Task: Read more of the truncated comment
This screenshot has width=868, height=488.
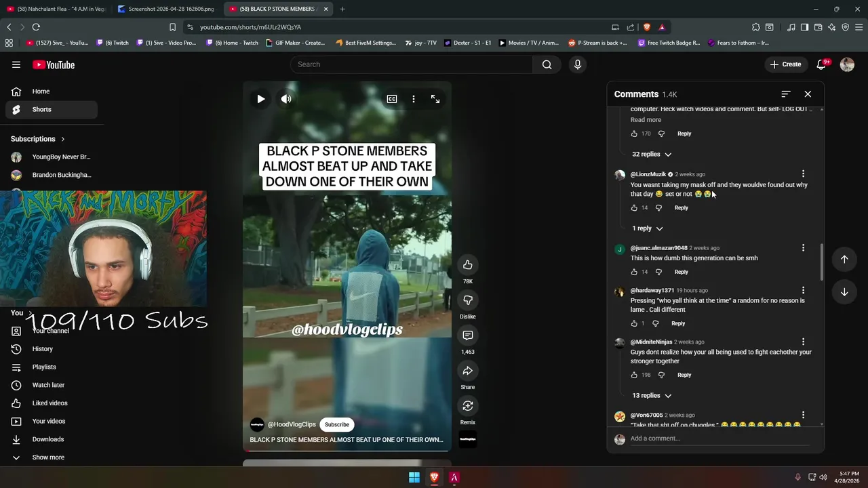Action: tap(646, 120)
